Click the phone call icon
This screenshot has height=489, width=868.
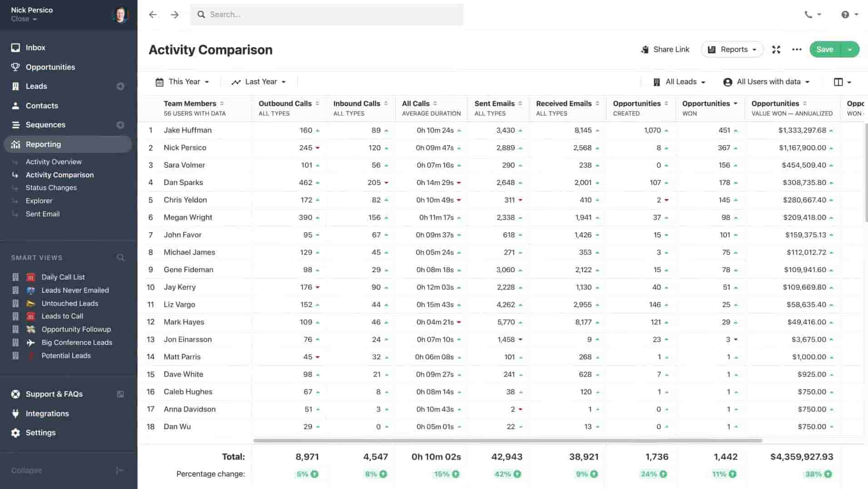809,15
